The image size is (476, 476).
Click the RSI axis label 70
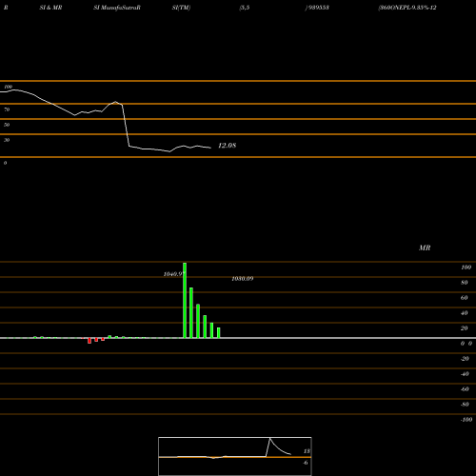pos(7,109)
